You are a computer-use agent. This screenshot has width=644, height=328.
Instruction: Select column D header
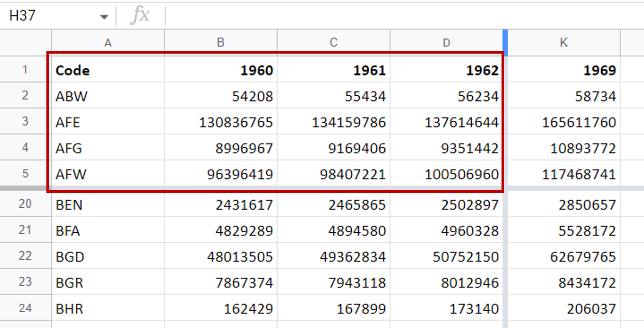point(447,43)
